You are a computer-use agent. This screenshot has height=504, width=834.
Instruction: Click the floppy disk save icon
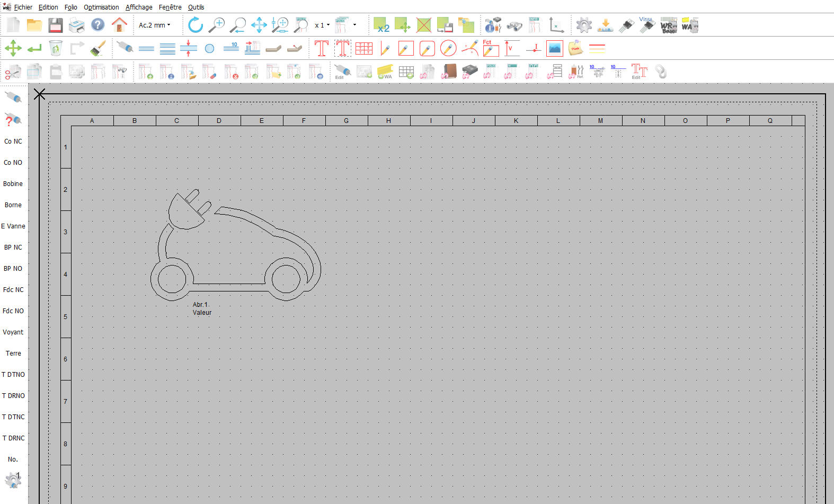click(x=56, y=25)
